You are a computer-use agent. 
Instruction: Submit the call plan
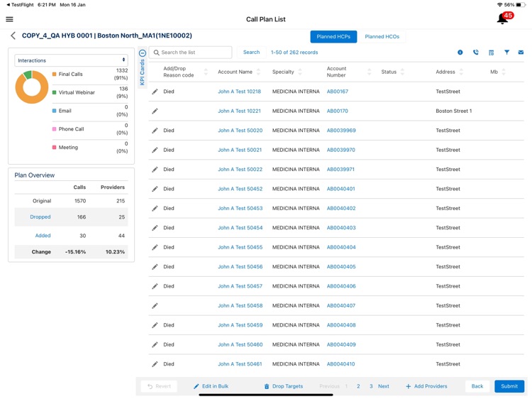point(509,386)
